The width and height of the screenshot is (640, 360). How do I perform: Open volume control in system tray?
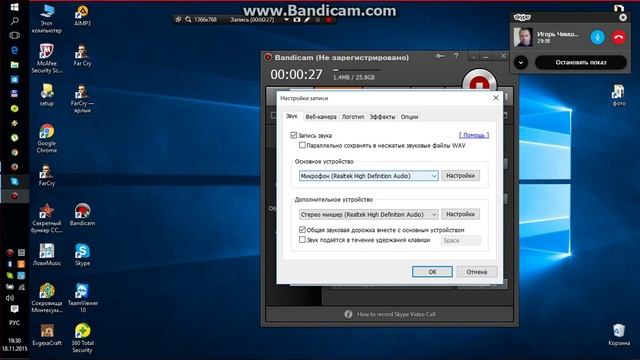[10, 298]
